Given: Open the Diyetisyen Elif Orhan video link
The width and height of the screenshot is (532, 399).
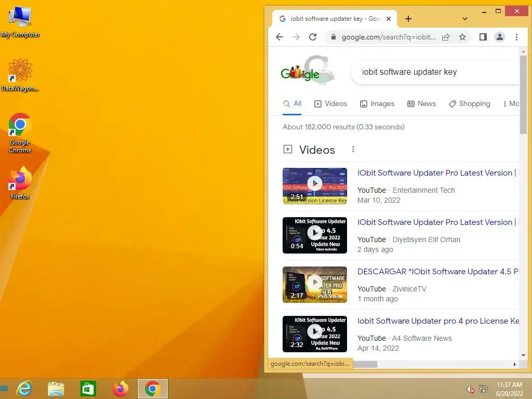Looking at the screenshot, I should (437, 222).
